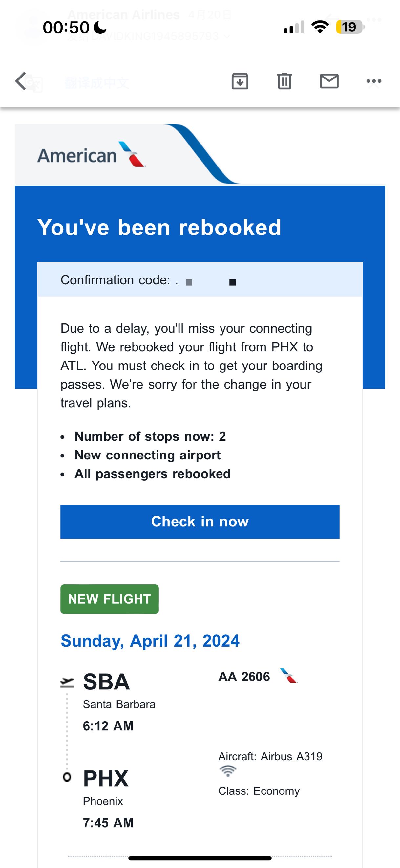Archive this email with the box icon
400x868 pixels.
[240, 81]
